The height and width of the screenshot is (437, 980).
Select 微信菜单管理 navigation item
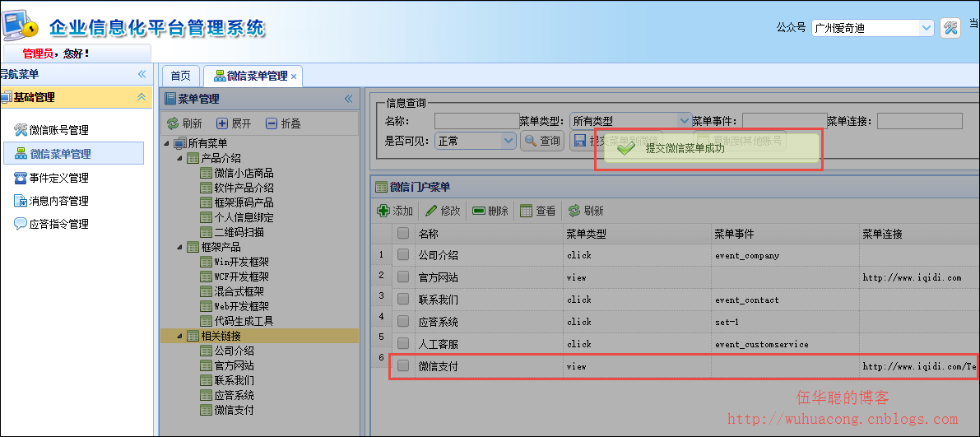[x=74, y=153]
